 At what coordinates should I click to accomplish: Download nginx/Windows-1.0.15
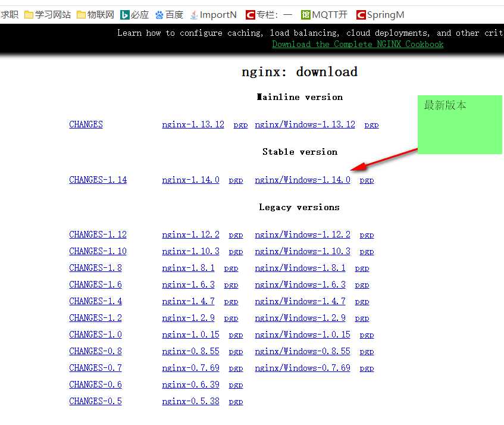click(x=302, y=335)
